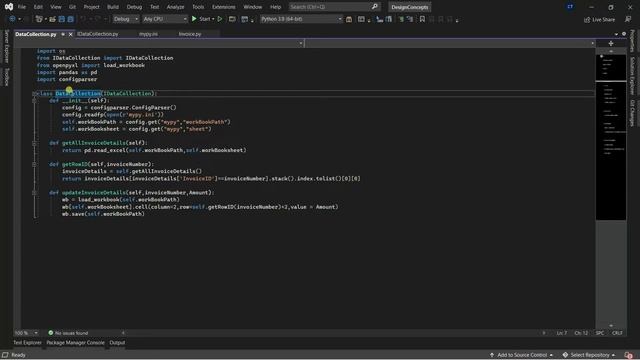
Task: Open the View menu
Action: (56, 7)
